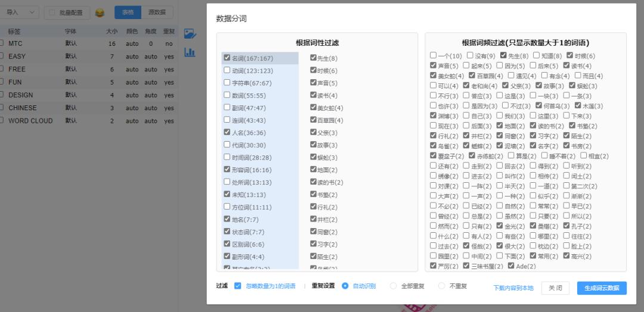Click the 颜色 column header
Viewport: 644px width, 312px height.
[132, 31]
